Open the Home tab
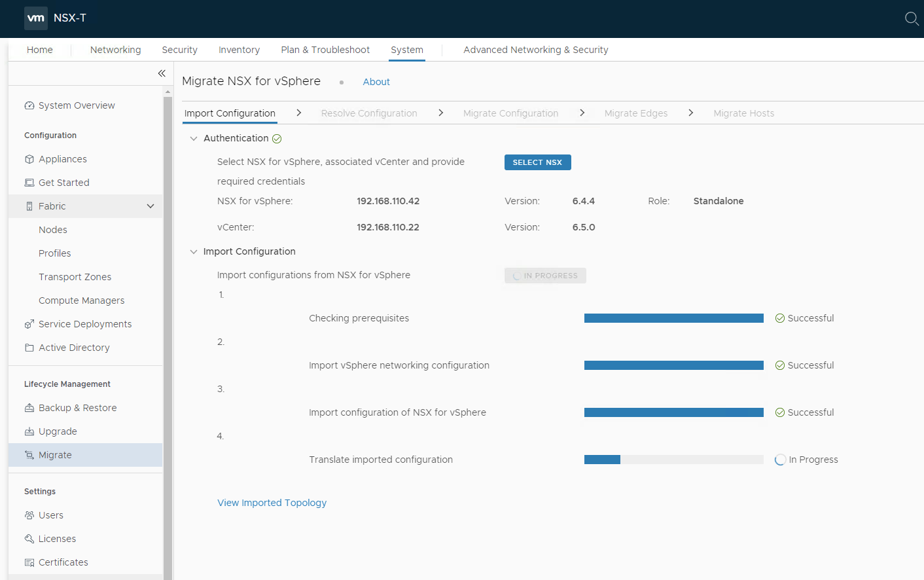 40,50
